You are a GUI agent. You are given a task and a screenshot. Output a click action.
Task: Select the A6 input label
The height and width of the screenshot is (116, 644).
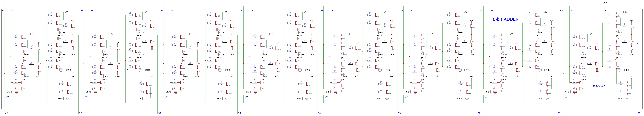pos(92,11)
